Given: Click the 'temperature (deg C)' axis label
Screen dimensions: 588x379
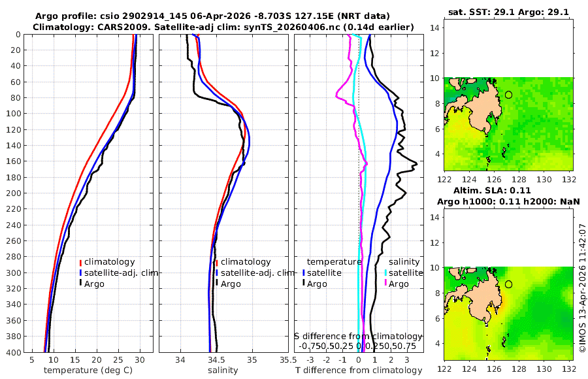Looking at the screenshot, I should point(88,370).
